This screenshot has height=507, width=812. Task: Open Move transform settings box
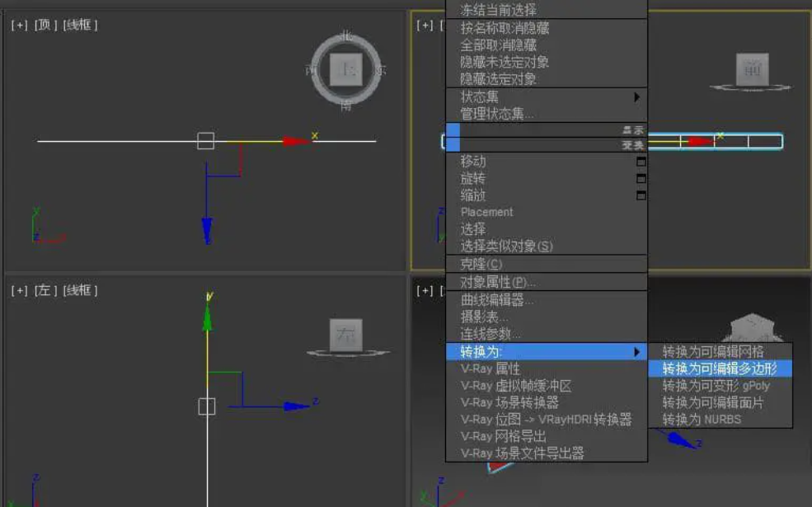tap(641, 162)
